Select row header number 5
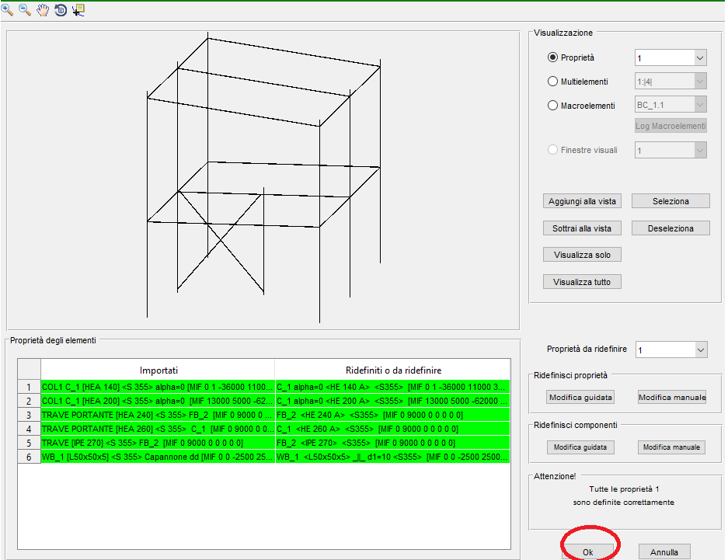This screenshot has height=560, width=728. click(30, 443)
